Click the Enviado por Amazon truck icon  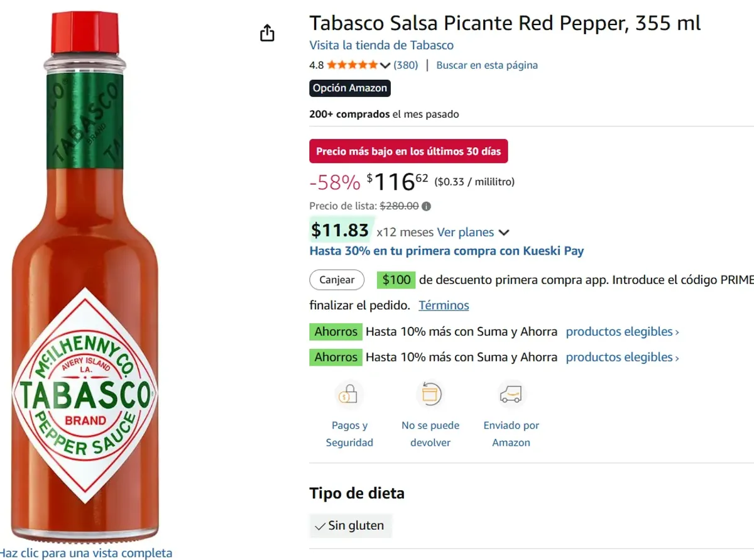point(511,394)
